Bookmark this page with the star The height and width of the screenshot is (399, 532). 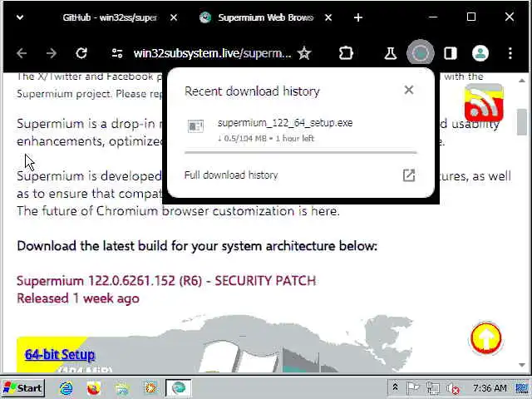point(304,53)
